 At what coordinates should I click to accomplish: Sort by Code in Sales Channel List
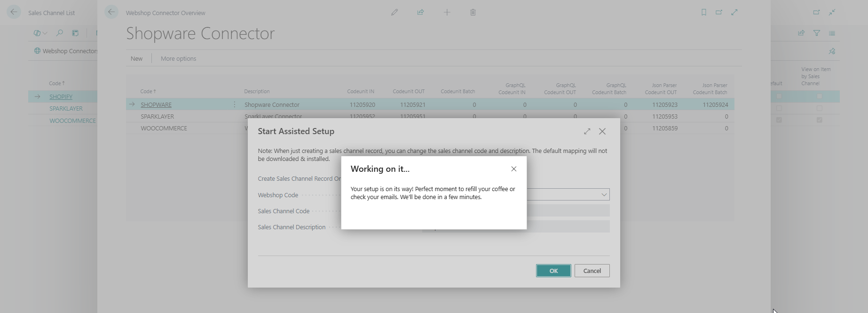57,83
